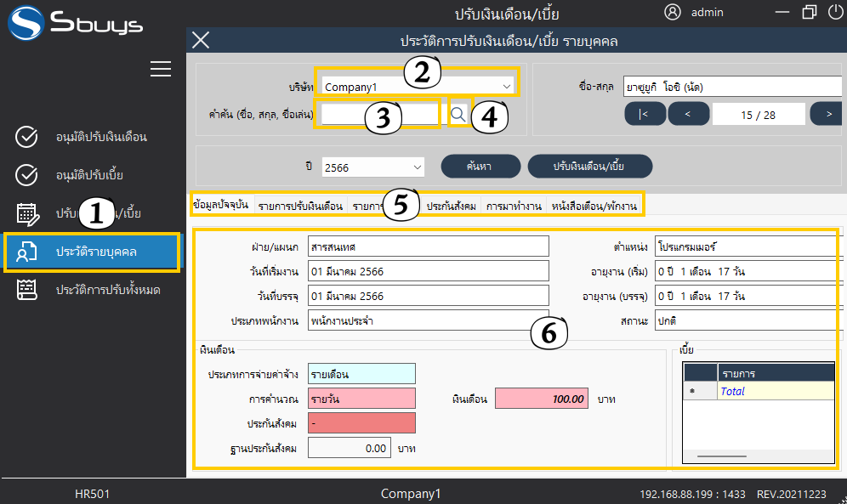Click the power icon at top right
Viewport: 847px width, 504px height.
coord(835,12)
